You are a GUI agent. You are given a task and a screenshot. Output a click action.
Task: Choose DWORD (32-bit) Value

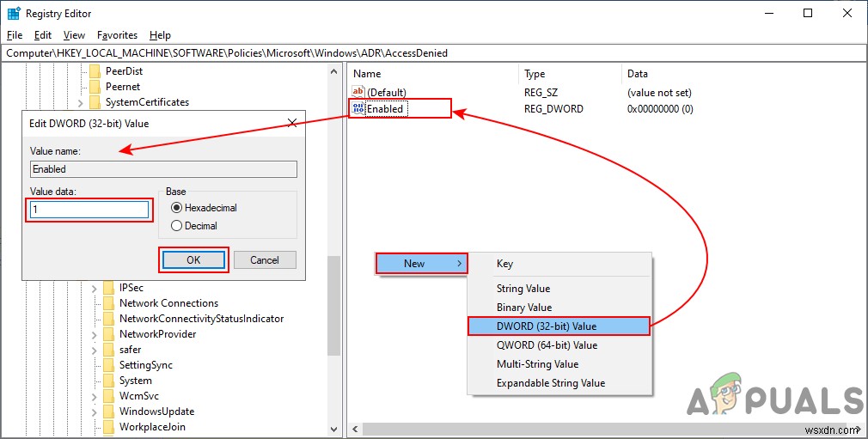point(559,326)
